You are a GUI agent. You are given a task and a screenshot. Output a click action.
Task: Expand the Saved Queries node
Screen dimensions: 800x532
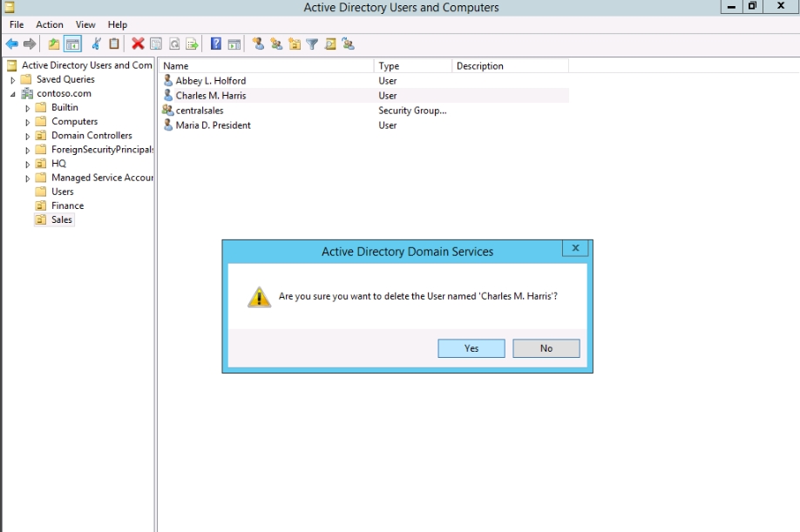coord(13,80)
